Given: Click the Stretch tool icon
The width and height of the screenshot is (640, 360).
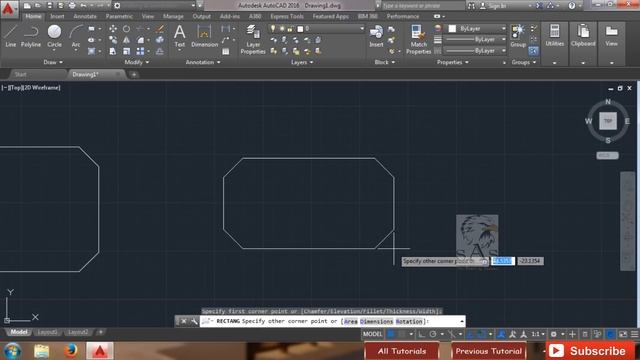Looking at the screenshot, I should [x=113, y=51].
